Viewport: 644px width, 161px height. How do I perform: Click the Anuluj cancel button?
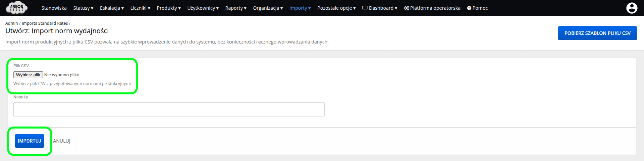tap(62, 141)
